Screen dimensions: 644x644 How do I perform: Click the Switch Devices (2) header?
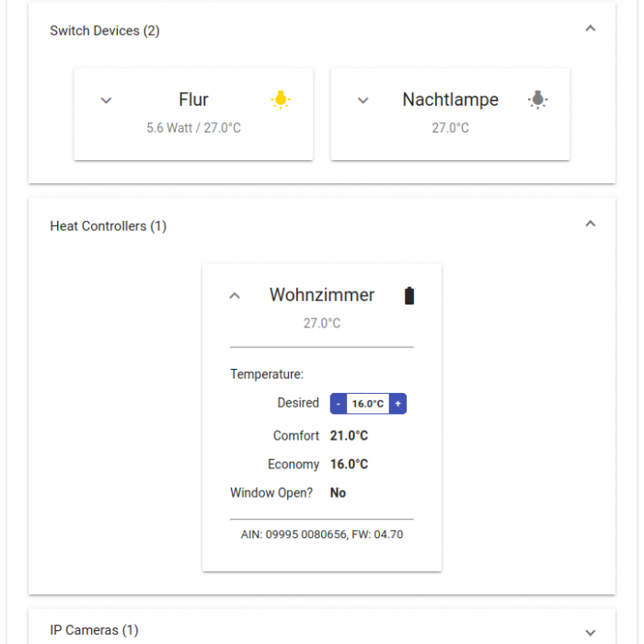coord(105,30)
